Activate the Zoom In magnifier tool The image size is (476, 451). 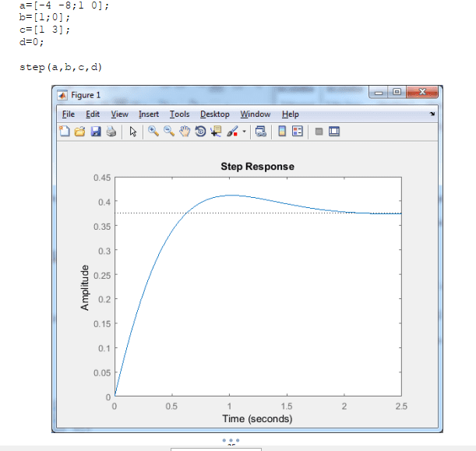pos(153,132)
